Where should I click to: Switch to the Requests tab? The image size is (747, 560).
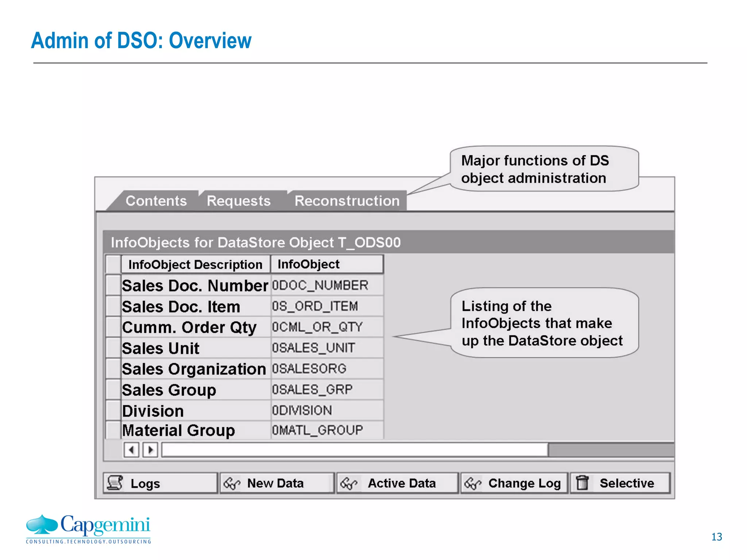pos(239,201)
